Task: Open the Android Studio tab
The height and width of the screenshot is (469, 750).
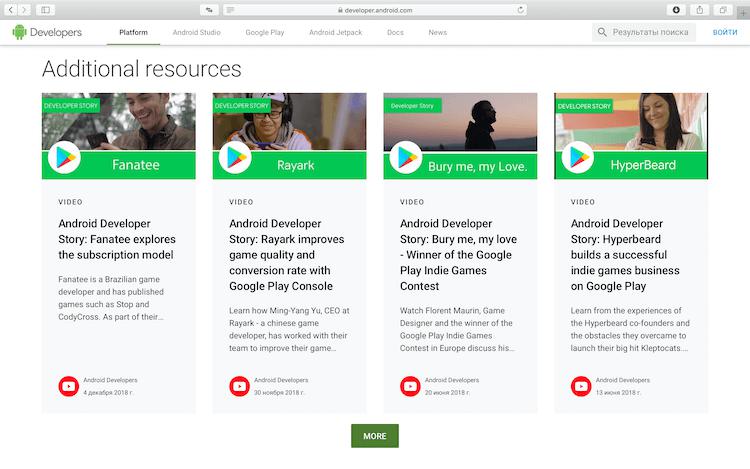Action: pyautogui.click(x=197, y=33)
